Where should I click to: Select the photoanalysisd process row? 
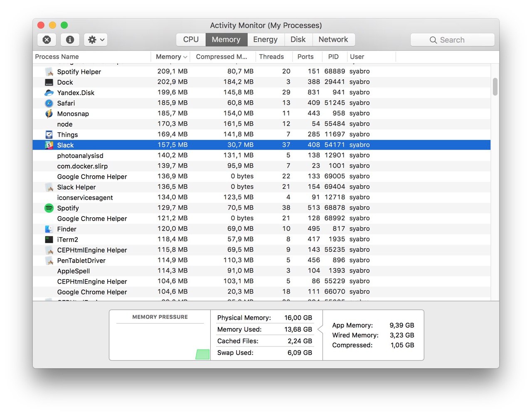[261, 155]
